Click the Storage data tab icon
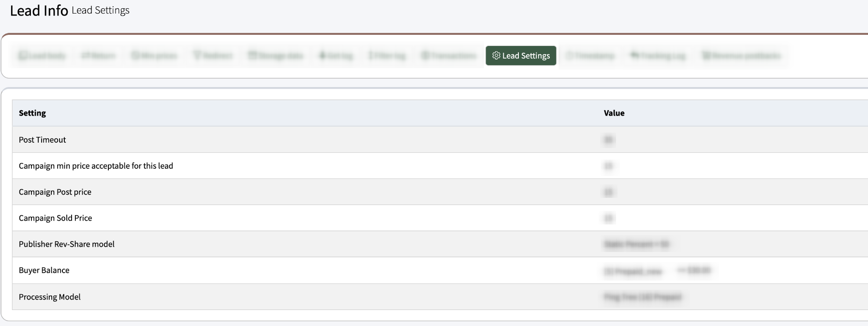The width and height of the screenshot is (868, 326). pos(252,56)
